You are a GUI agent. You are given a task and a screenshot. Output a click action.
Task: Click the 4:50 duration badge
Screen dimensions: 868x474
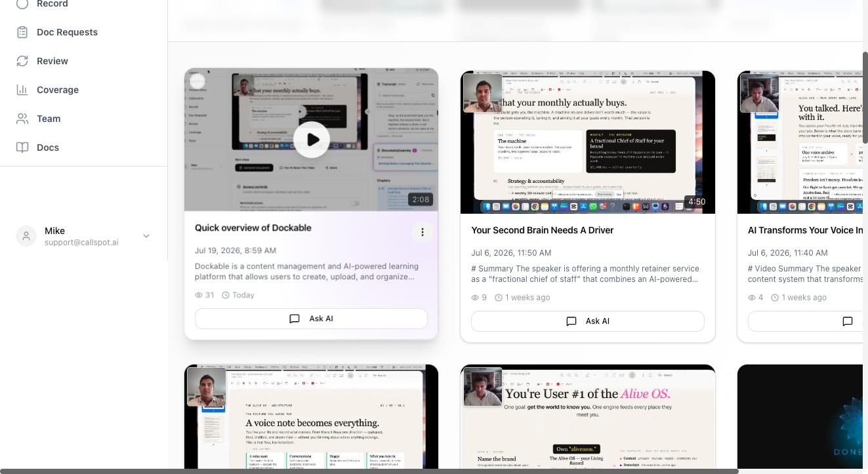pos(697,202)
